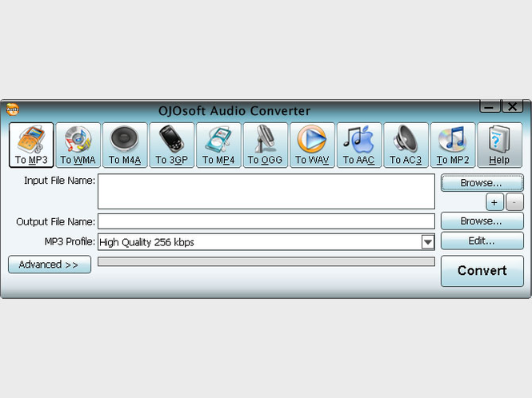Open the MP3 Profile dropdown arrow

(x=428, y=242)
